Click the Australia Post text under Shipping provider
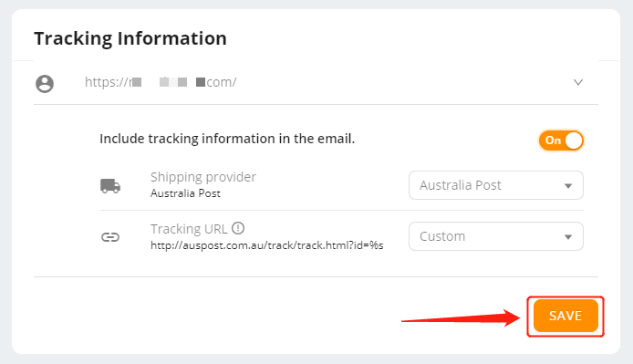The height and width of the screenshot is (364, 633). [185, 193]
